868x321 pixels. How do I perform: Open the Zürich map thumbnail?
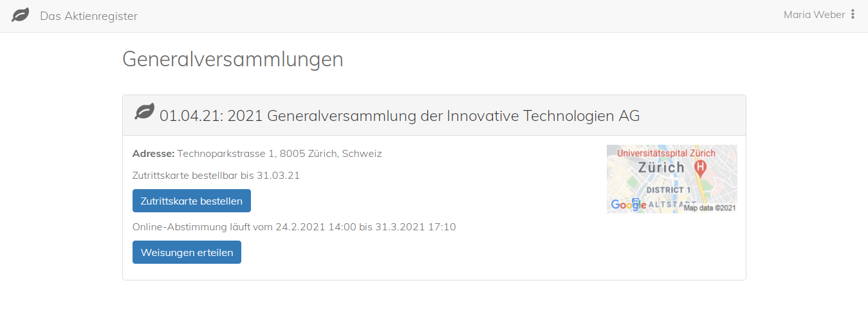click(672, 179)
